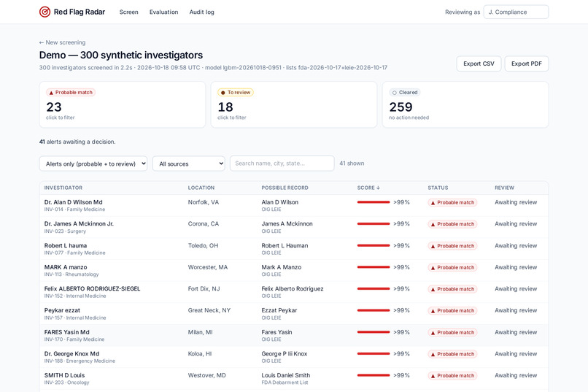588x392 pixels.
Task: Filter by the Probable match card
Action: [123, 104]
